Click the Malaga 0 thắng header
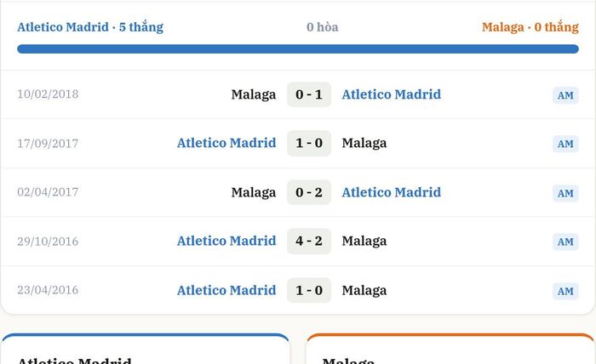This screenshot has width=596, height=364. (530, 27)
